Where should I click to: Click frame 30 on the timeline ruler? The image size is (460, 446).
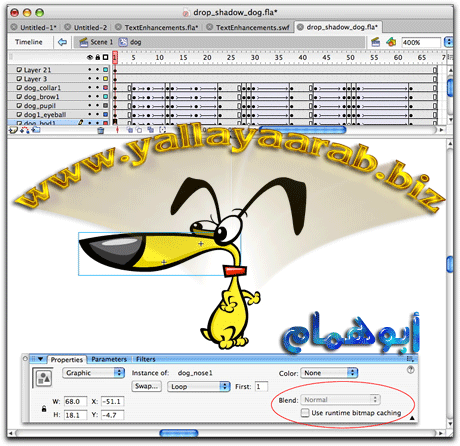(255, 57)
